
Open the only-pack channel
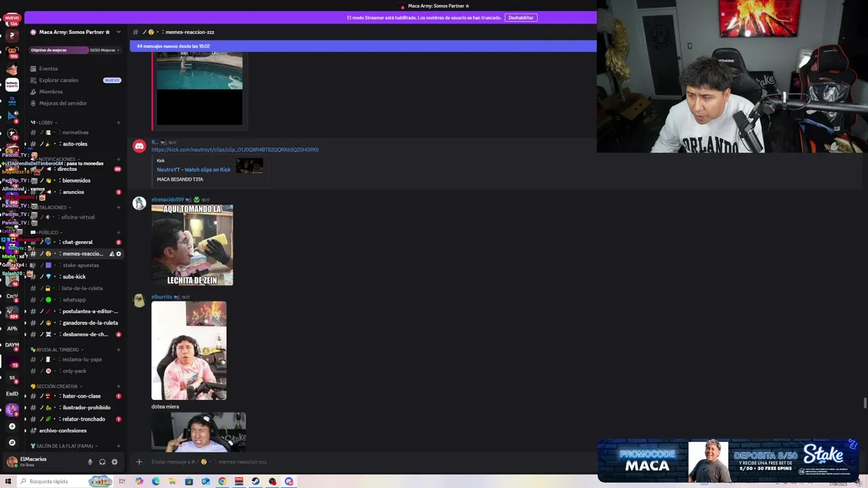tap(75, 371)
